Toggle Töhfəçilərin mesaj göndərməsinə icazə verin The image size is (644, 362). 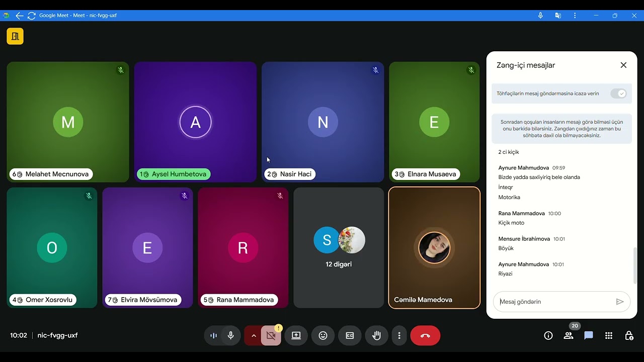point(618,94)
